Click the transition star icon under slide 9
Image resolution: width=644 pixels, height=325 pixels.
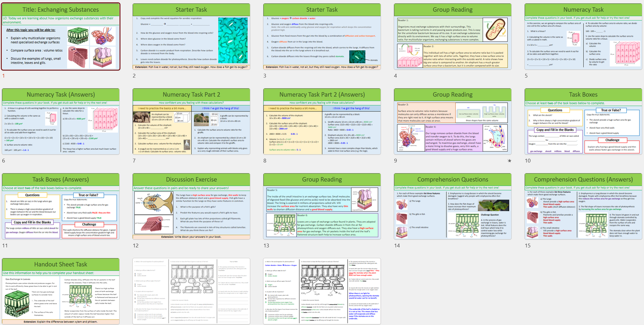[x=509, y=160]
